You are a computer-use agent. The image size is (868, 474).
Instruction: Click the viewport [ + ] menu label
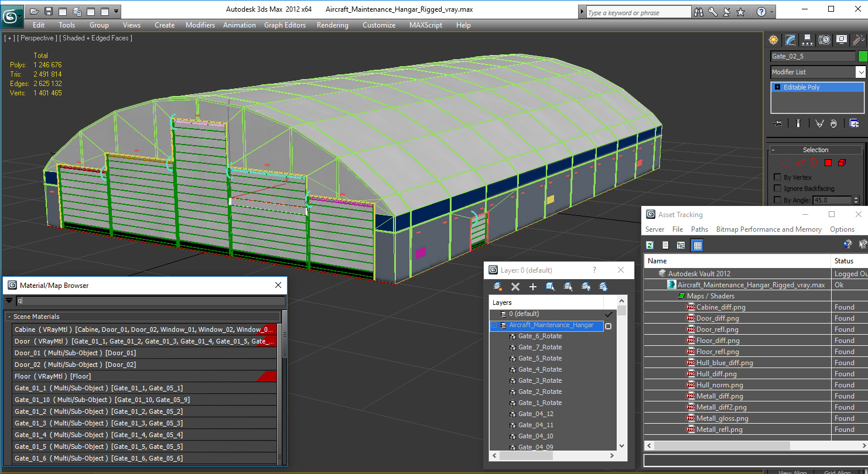click(x=9, y=38)
